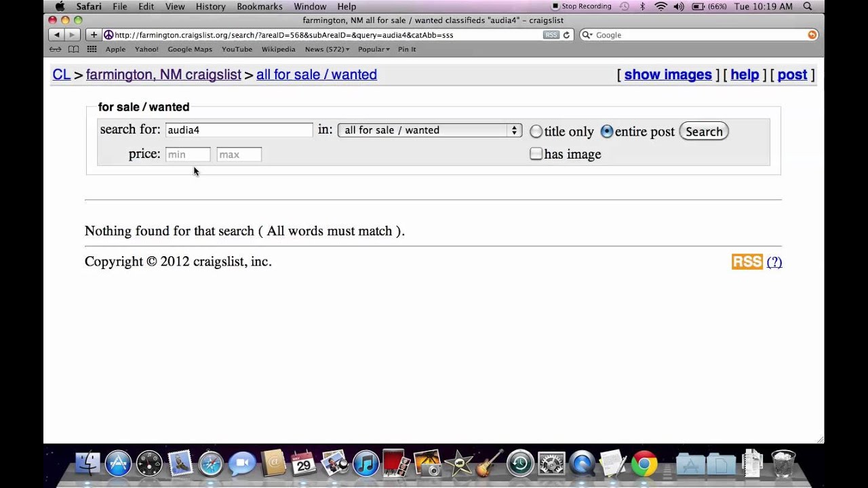Open the 'all for sale / wanted' dropdown
This screenshot has width=868, height=488.
click(429, 130)
